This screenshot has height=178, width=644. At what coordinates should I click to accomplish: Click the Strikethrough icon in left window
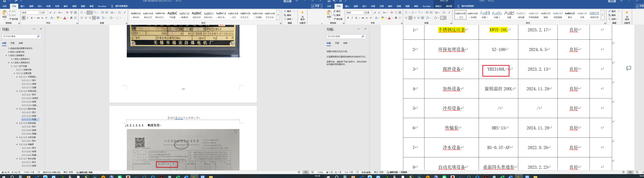coord(38,18)
